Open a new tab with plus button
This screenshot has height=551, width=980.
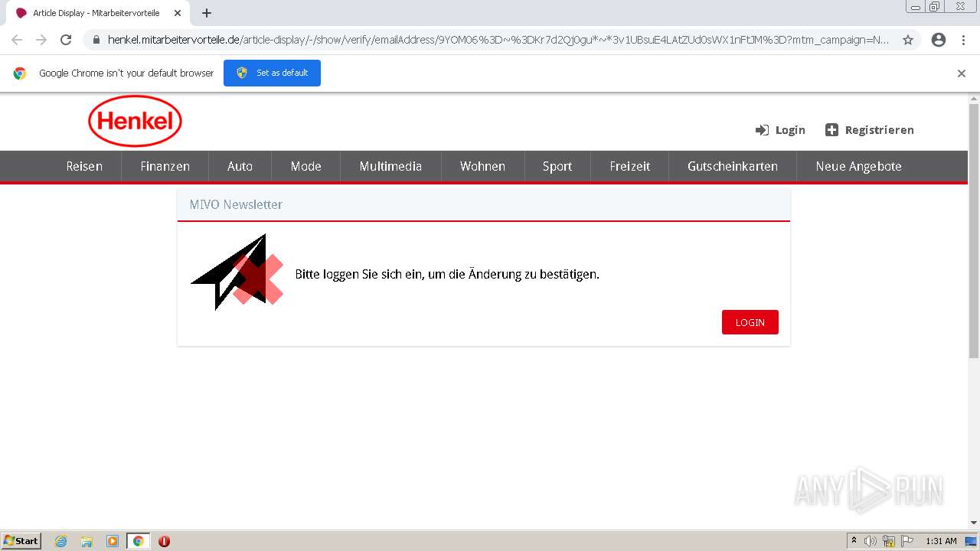(207, 13)
